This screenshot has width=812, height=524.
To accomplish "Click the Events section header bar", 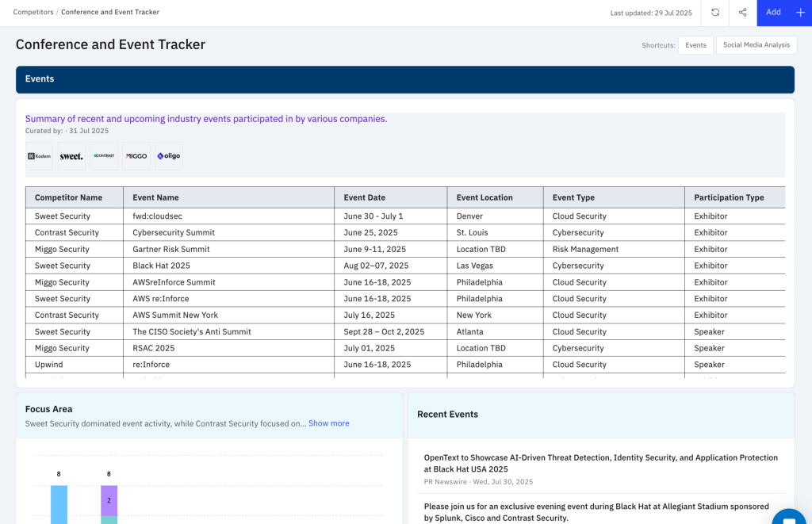I will pos(405,79).
